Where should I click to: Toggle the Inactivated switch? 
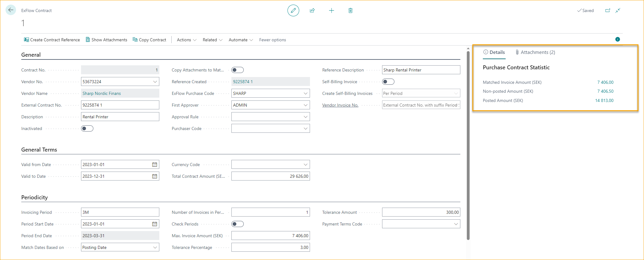(x=87, y=128)
